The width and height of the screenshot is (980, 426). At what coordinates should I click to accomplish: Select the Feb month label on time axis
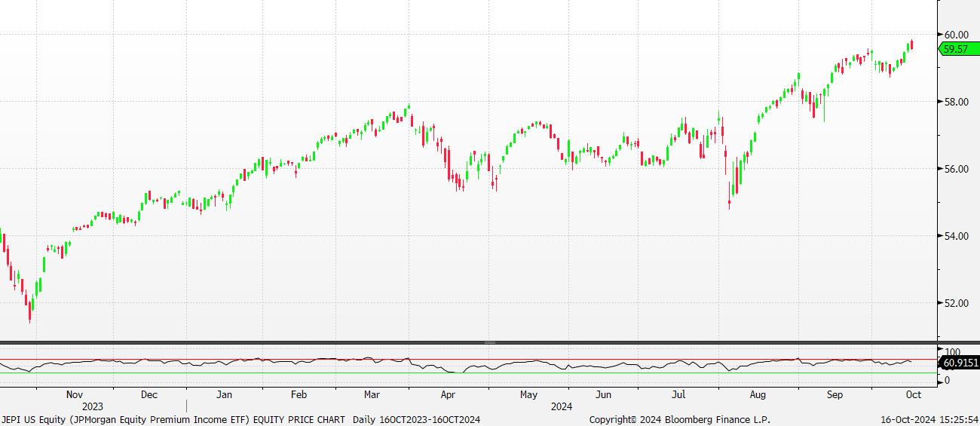coord(299,394)
